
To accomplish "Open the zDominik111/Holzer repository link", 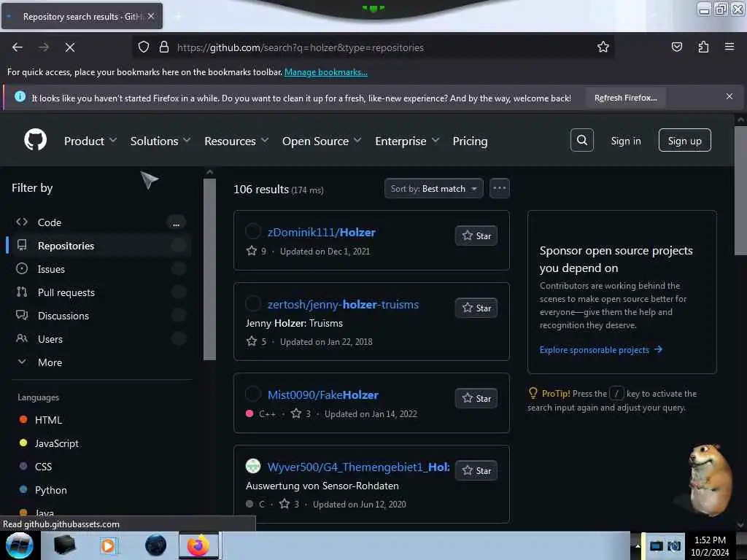I will 322,233.
